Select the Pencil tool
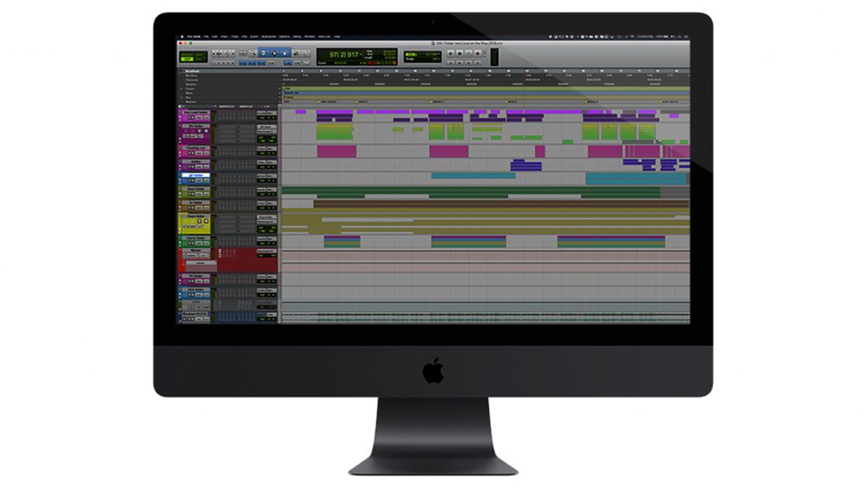The image size is (868, 487). pyautogui.click(x=307, y=53)
